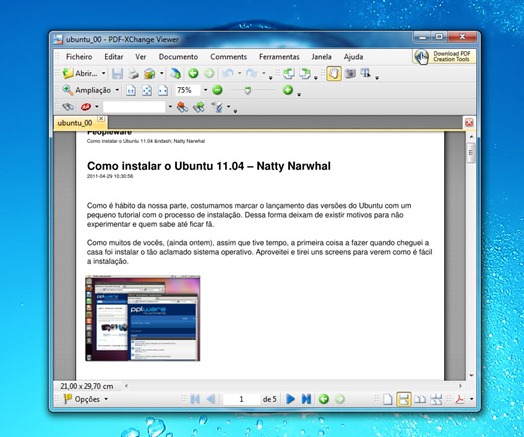Click Find Next binoculars icon
Image resolution: width=524 pixels, height=437 pixels.
click(x=199, y=107)
